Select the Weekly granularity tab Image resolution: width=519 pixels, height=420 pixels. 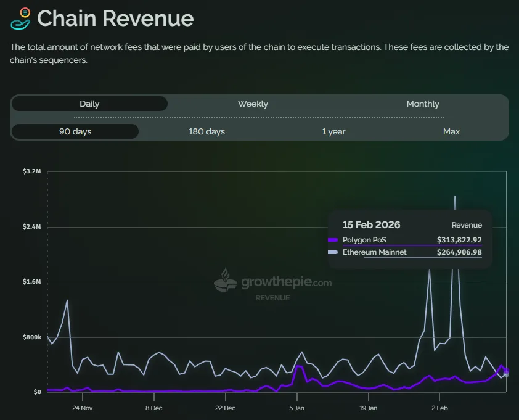253,104
